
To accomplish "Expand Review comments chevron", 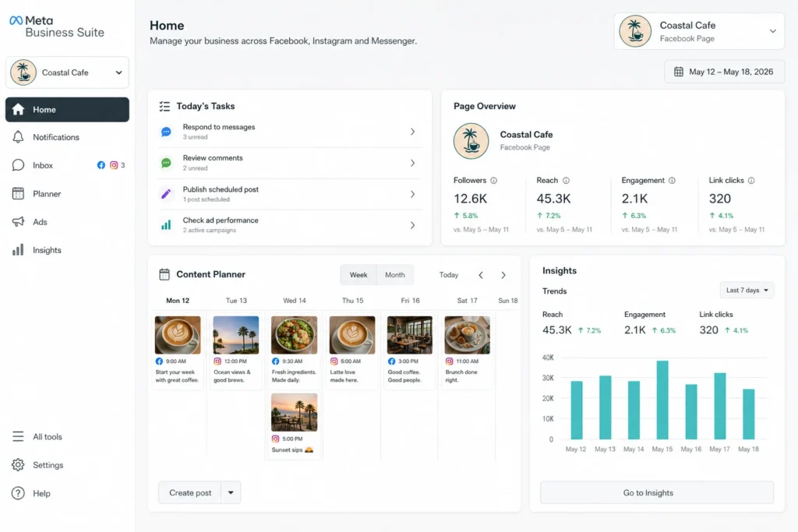I will coord(412,163).
